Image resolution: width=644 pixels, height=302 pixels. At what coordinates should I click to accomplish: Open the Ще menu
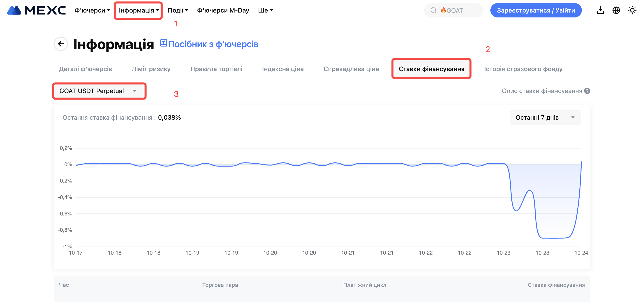(265, 10)
